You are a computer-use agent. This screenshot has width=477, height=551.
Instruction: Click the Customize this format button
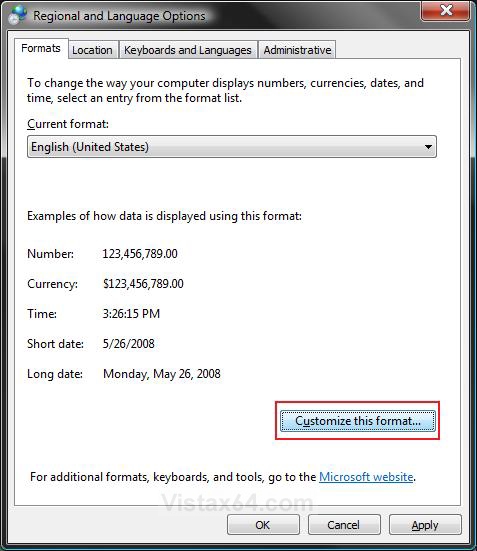click(357, 421)
